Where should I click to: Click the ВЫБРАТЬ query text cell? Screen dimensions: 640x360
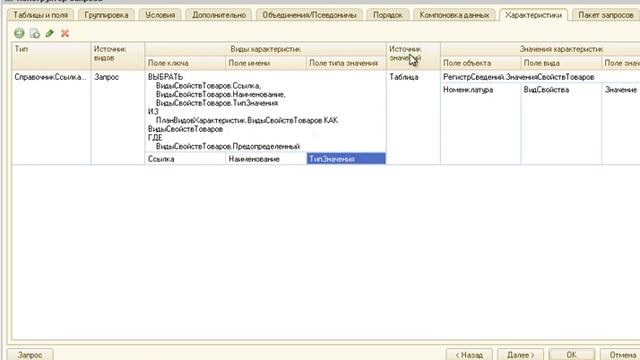click(265, 111)
